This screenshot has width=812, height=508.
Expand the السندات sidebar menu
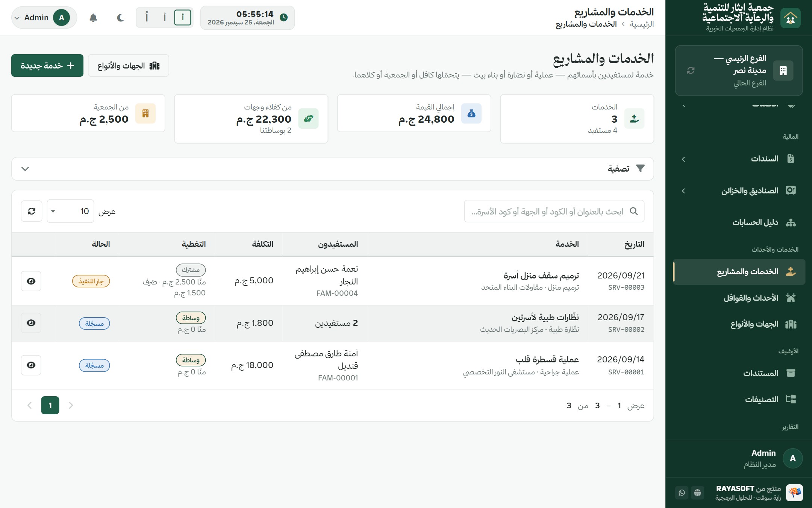click(739, 159)
